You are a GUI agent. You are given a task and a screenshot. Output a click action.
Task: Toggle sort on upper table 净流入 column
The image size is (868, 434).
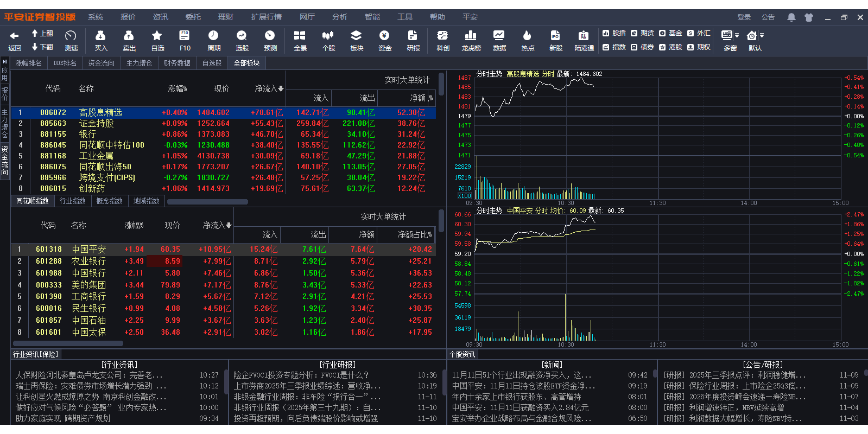click(269, 88)
